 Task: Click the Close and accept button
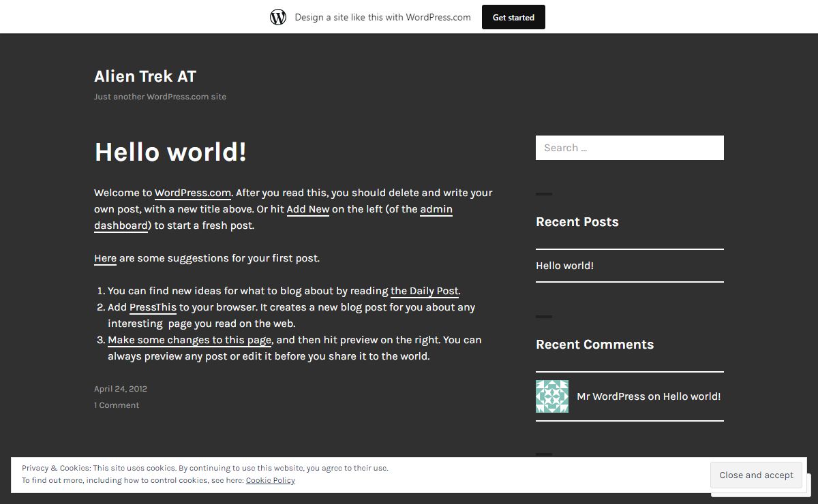(x=756, y=475)
